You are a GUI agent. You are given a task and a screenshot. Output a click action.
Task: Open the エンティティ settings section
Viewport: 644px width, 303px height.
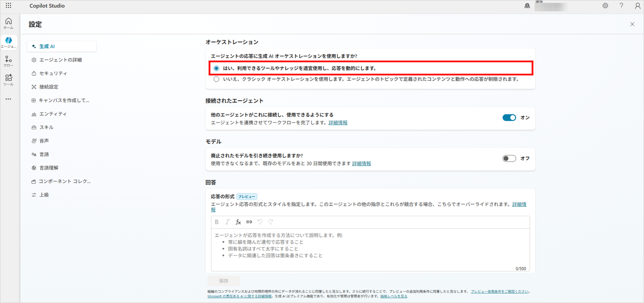[x=53, y=114]
